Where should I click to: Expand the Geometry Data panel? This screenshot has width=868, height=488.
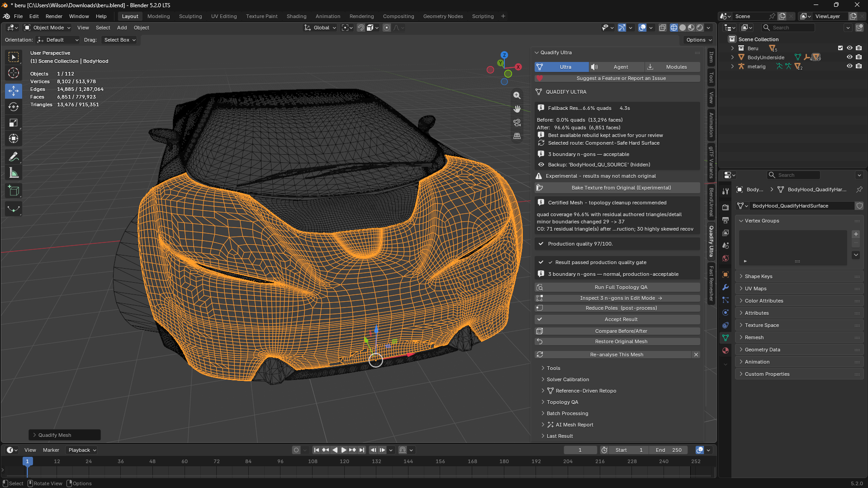tap(799, 350)
